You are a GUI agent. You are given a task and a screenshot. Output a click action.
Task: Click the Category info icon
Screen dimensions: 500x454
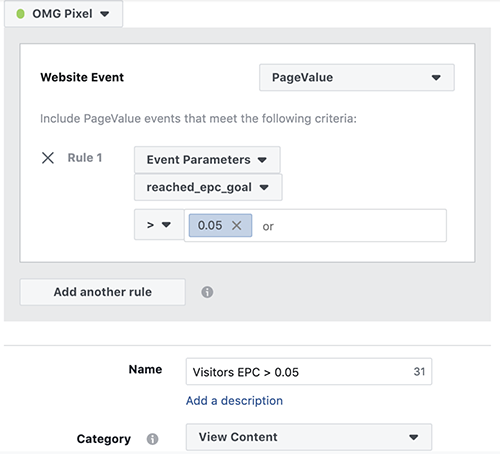152,439
